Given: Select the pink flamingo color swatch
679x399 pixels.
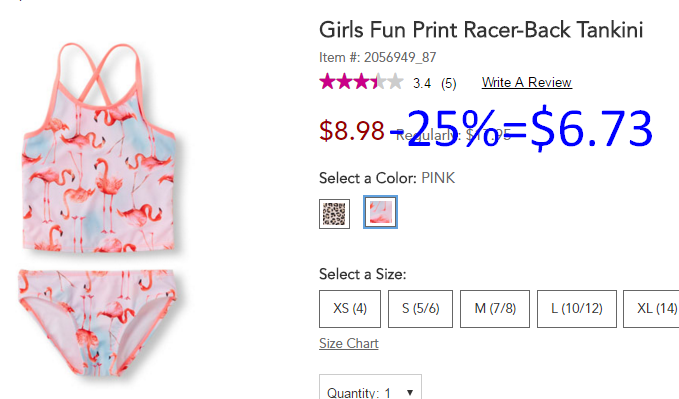Looking at the screenshot, I should click(x=380, y=212).
